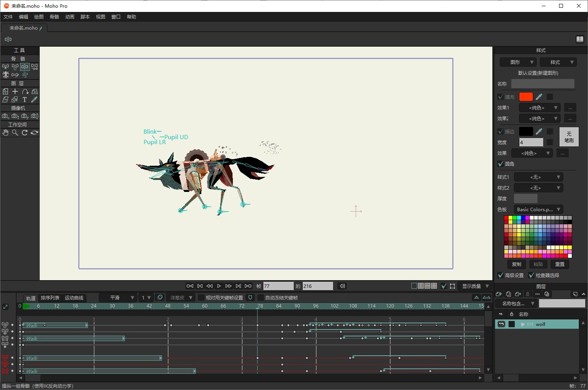Click the 粘贴 button
588x390 pixels.
(x=538, y=264)
